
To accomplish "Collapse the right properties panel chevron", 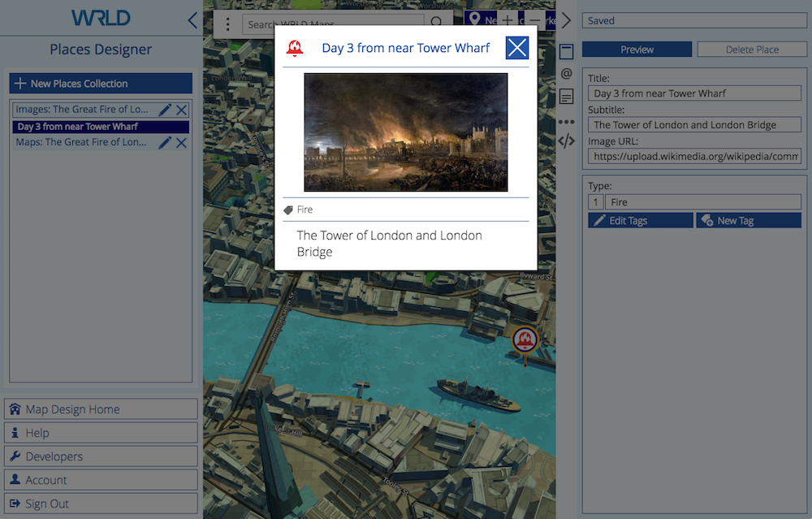I will (566, 20).
